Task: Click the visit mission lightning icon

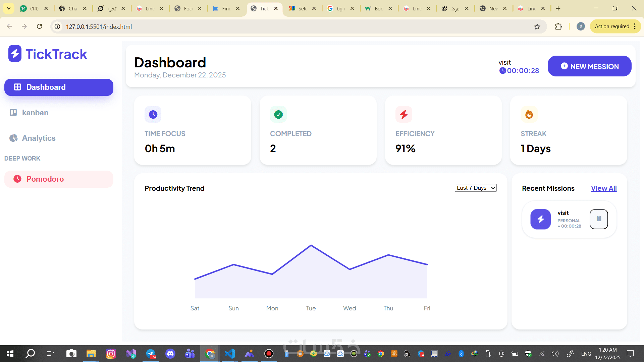Action: [540, 219]
